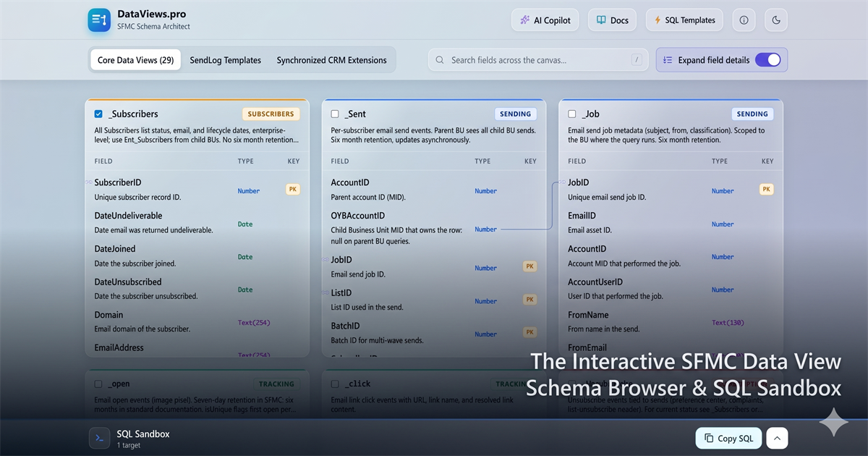
Task: Click the SQL Sandbox terminal icon
Action: pyautogui.click(x=99, y=438)
